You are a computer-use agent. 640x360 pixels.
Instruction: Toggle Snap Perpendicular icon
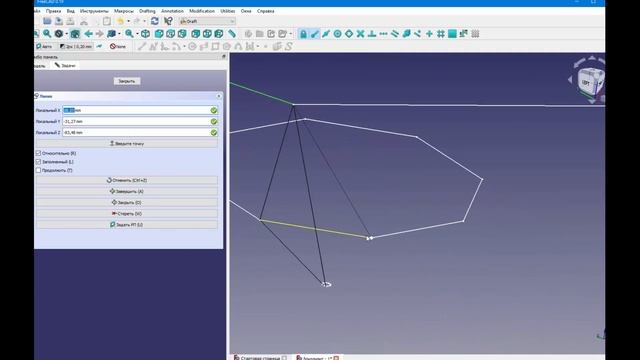point(372,34)
